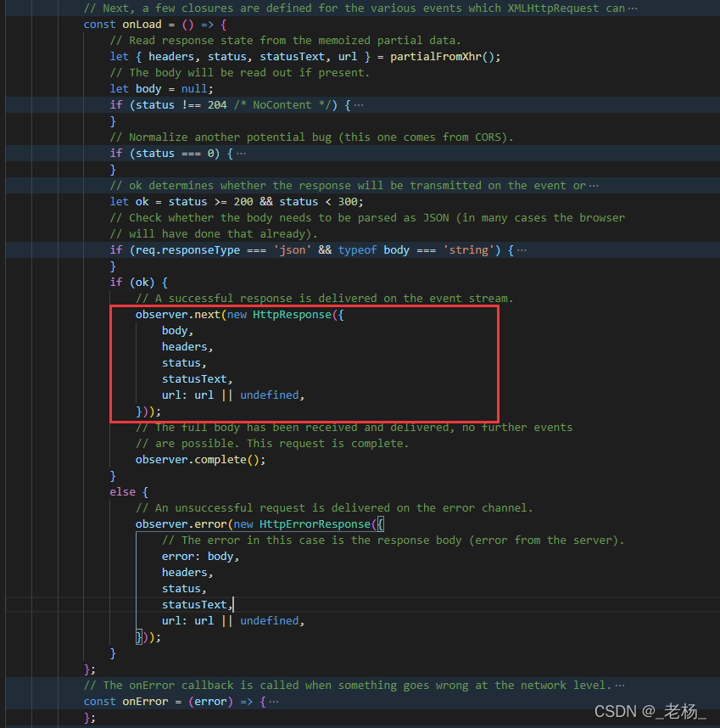Expand folded comment 'ok determines whether'

pos(594,186)
